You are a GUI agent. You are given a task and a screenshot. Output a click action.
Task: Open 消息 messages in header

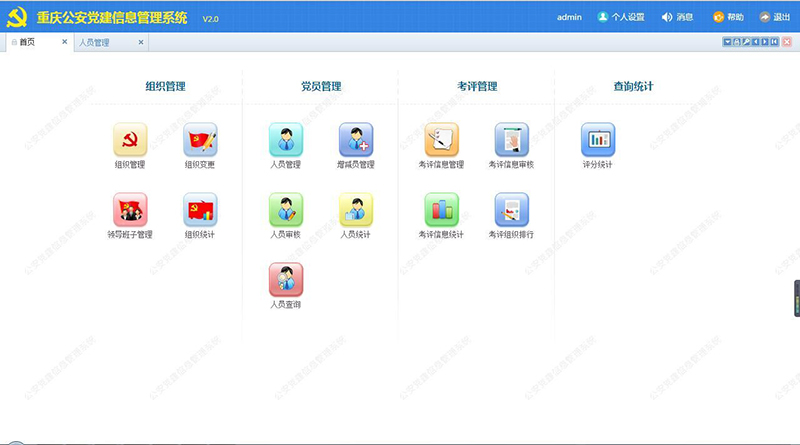677,17
